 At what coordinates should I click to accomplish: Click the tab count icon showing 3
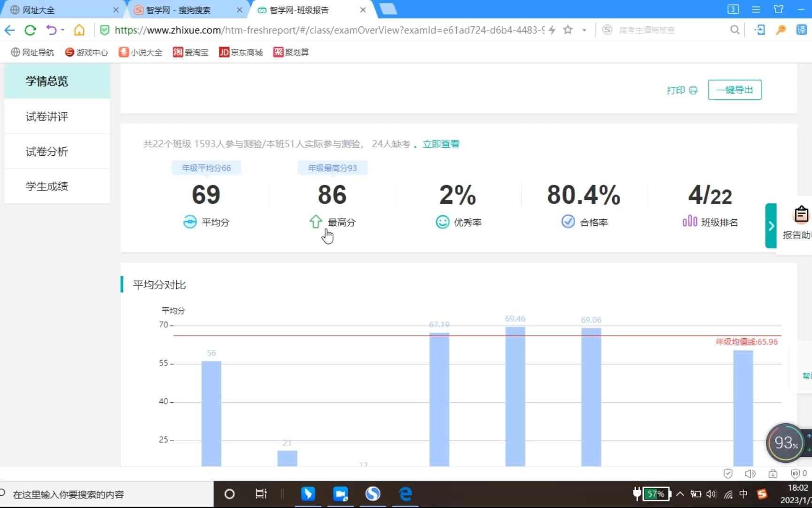pos(733,9)
